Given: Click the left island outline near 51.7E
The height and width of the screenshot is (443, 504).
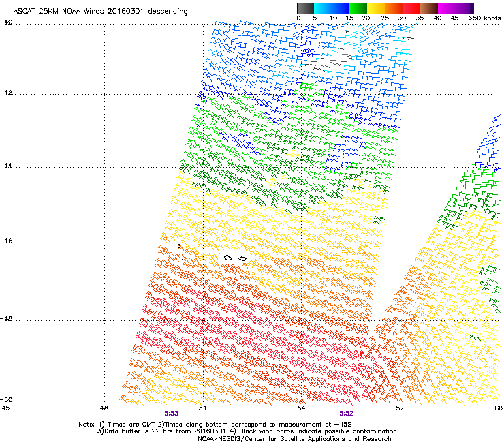Looking at the screenshot, I should [228, 258].
